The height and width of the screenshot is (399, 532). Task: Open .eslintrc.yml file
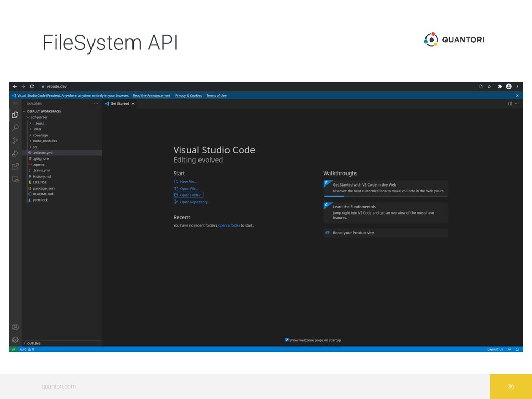(x=43, y=153)
